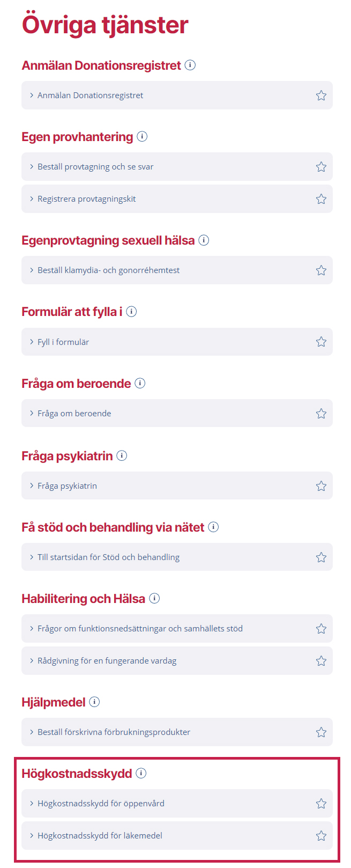Screen dimensions: 351x868
Task: Open Högkostnadsskydd för öppenvård row
Action: [x=101, y=804]
